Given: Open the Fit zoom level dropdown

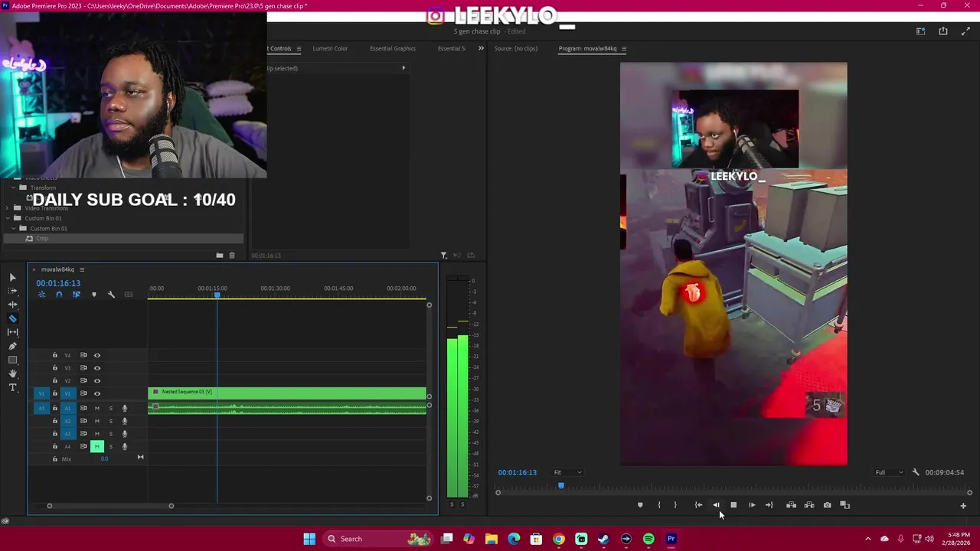Looking at the screenshot, I should (x=567, y=472).
